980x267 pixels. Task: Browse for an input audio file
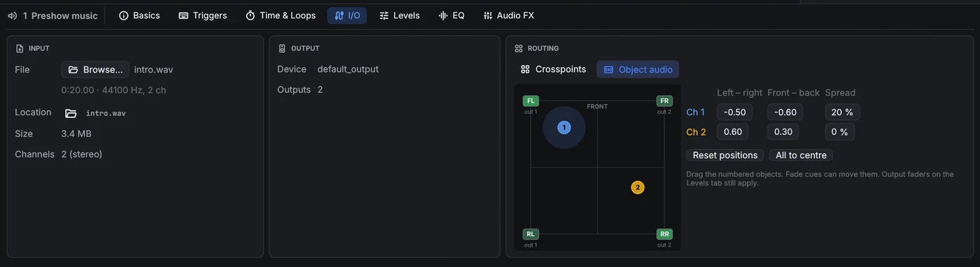[x=95, y=69]
